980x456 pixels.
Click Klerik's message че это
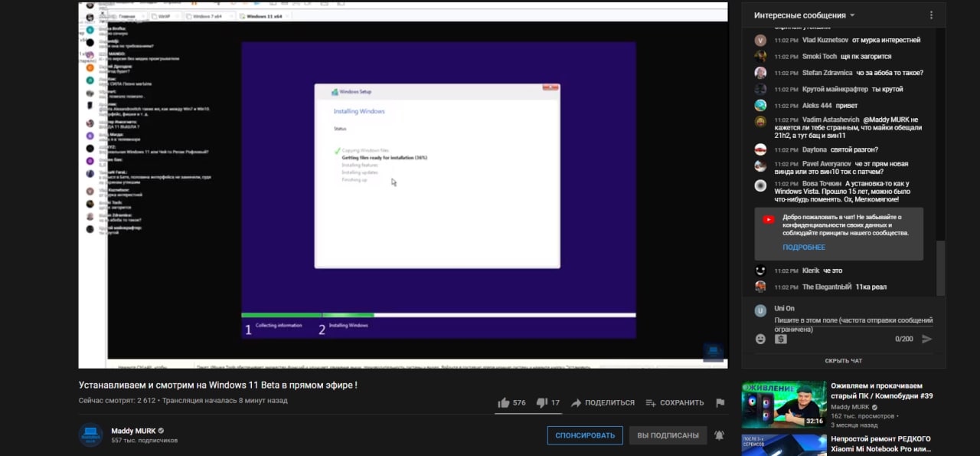[x=832, y=271]
